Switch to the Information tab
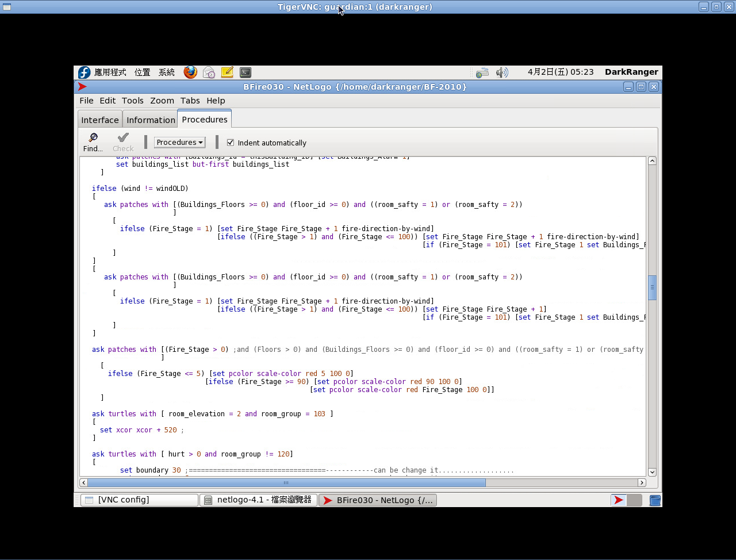 tap(150, 120)
